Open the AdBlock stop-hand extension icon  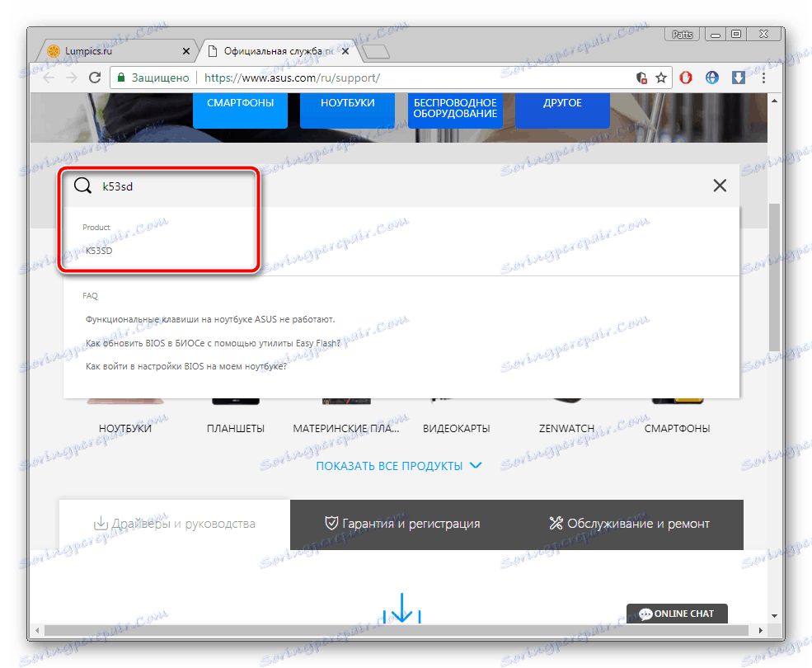(685, 77)
